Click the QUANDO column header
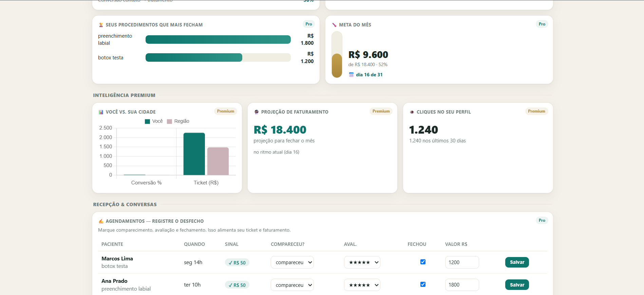 coord(194,244)
